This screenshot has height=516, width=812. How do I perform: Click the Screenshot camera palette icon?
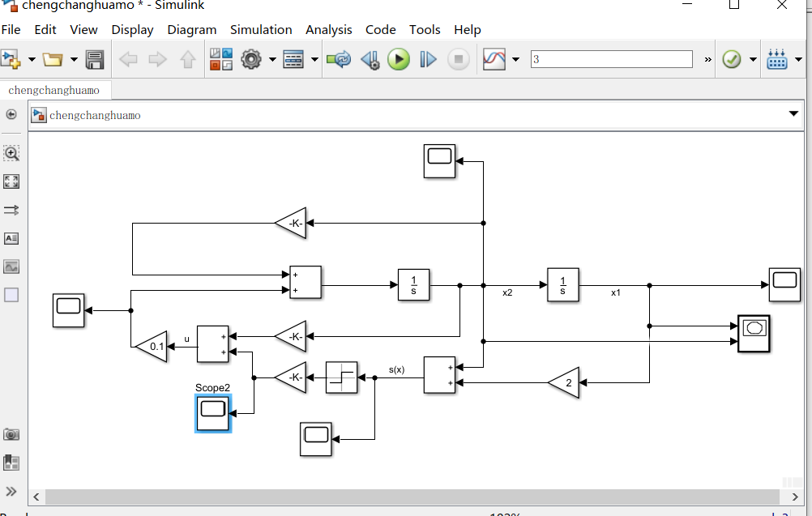point(11,434)
